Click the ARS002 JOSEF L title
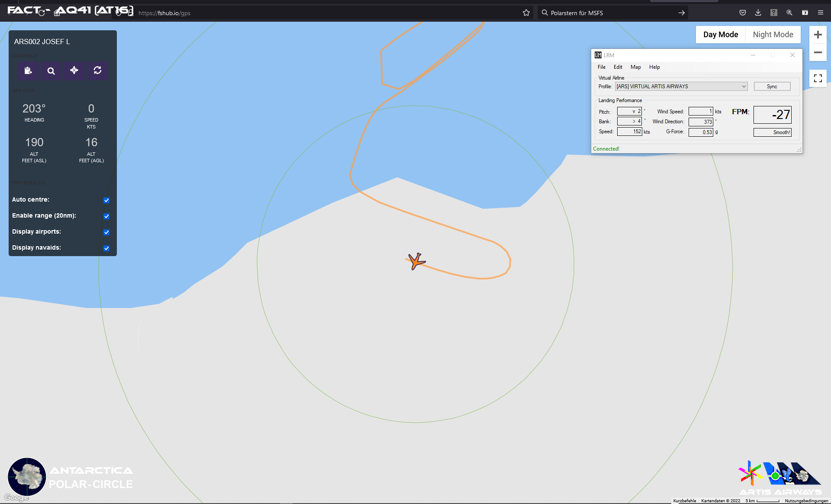Screen dimensions: 831x504 tap(42, 42)
